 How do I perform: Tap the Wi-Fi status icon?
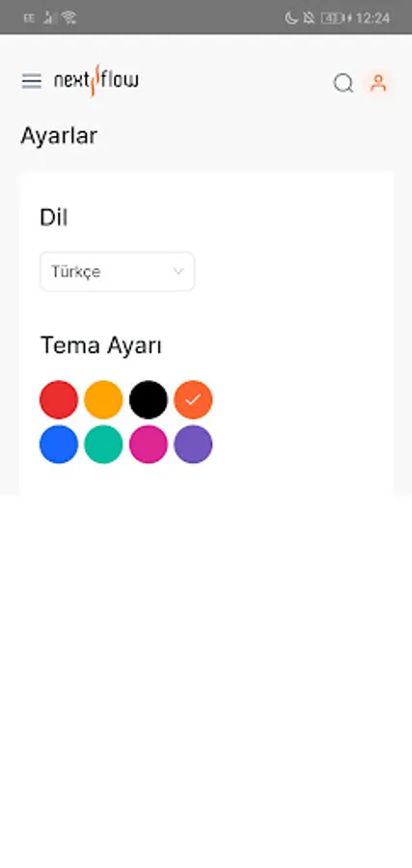69,17
